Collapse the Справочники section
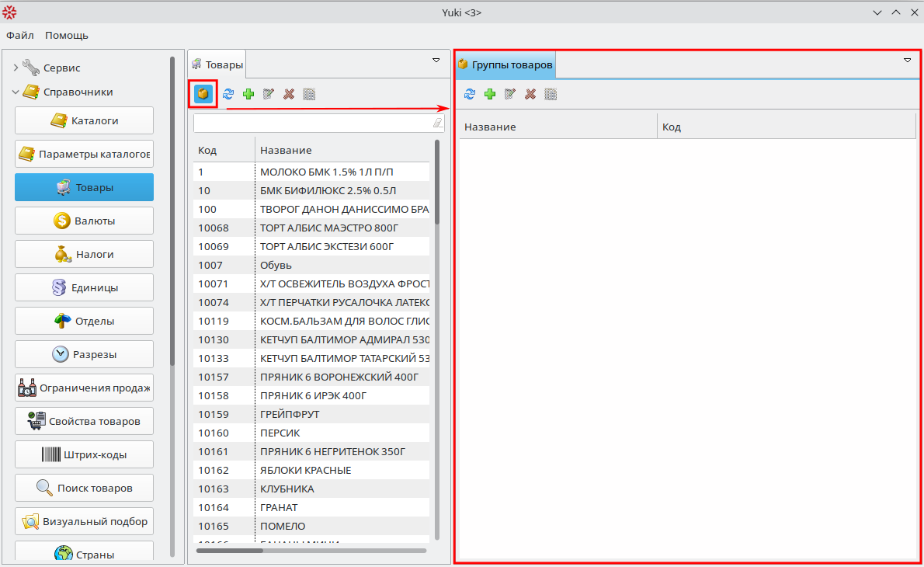This screenshot has width=924, height=567. pos(16,92)
